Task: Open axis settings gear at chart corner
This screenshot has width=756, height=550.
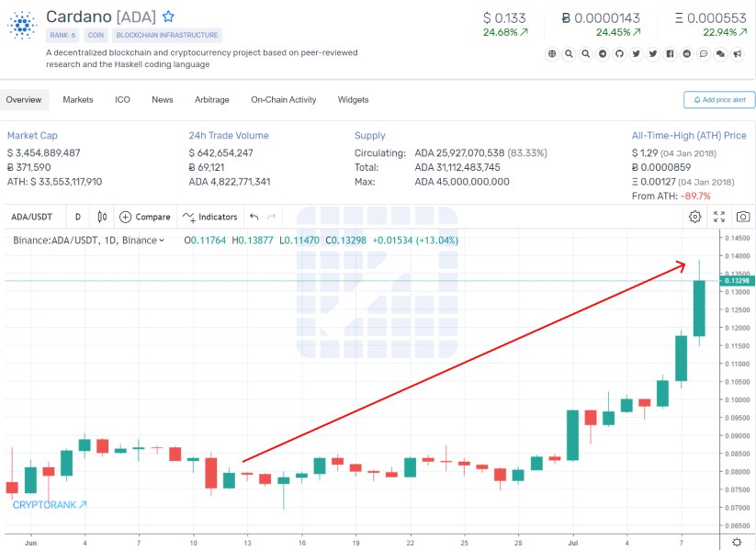Action: [x=738, y=542]
